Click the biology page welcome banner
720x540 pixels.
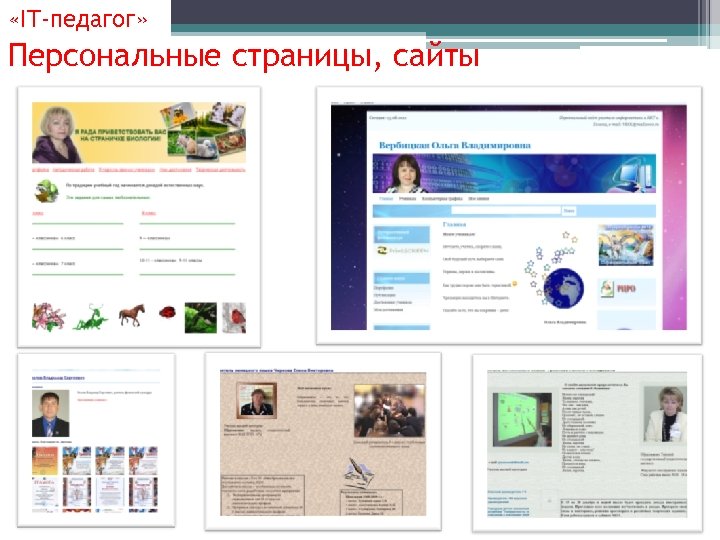[139, 133]
